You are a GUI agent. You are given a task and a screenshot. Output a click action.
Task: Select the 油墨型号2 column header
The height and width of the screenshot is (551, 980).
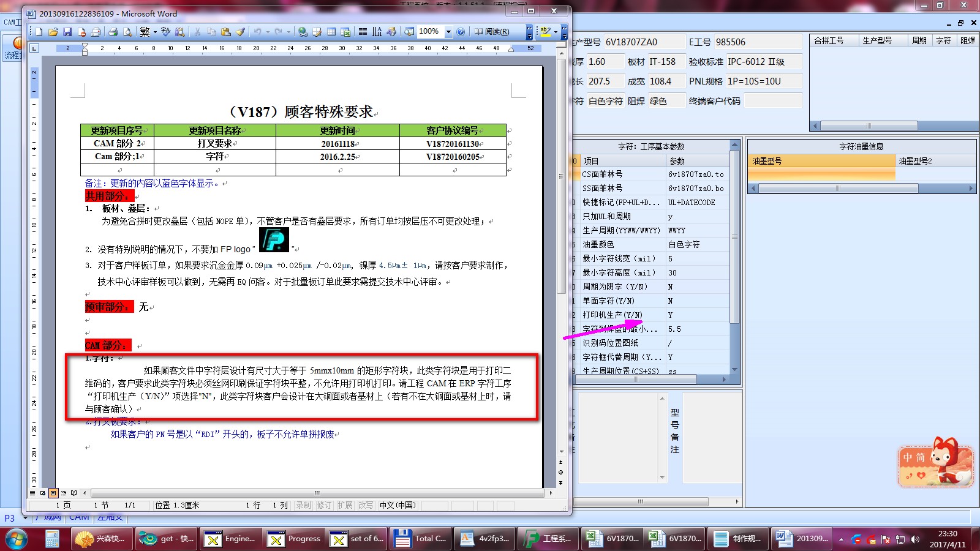coord(935,161)
